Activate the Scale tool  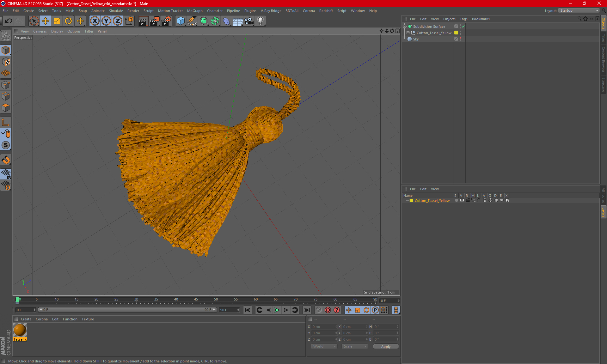pyautogui.click(x=57, y=21)
